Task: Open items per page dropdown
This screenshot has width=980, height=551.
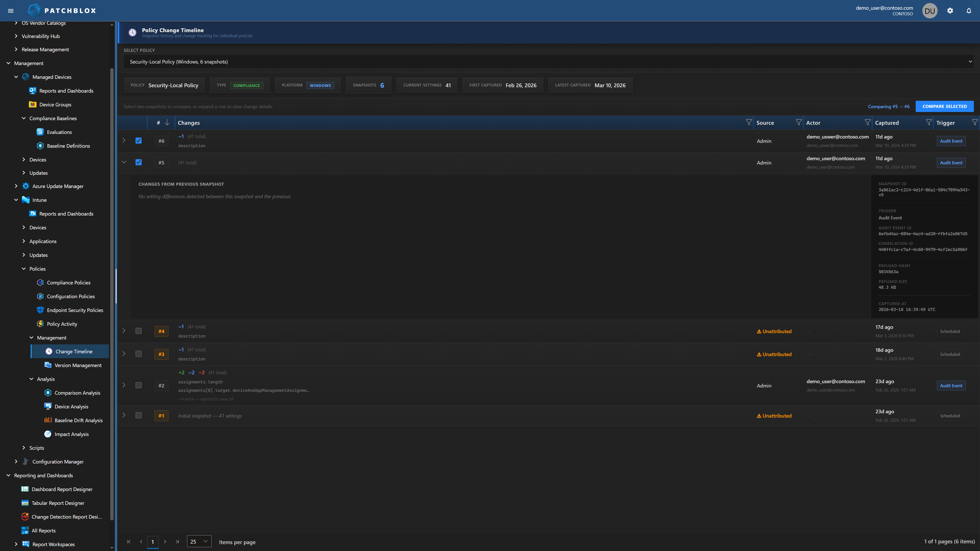Action: tap(199, 542)
